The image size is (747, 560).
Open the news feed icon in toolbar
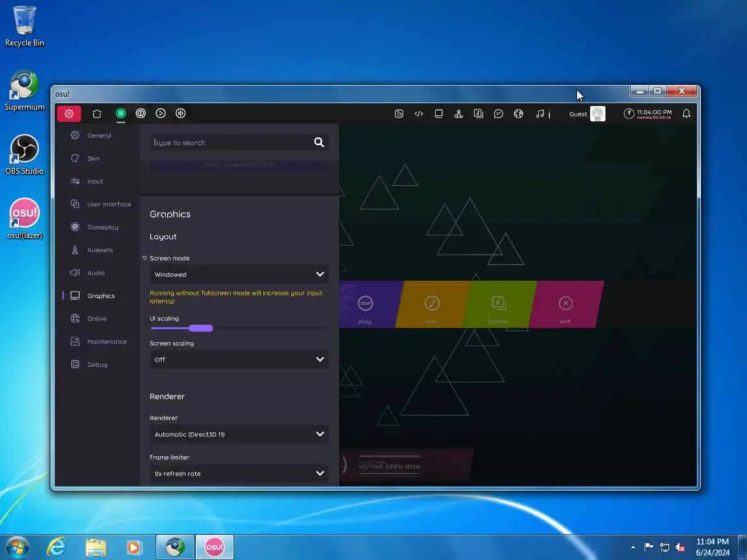399,114
